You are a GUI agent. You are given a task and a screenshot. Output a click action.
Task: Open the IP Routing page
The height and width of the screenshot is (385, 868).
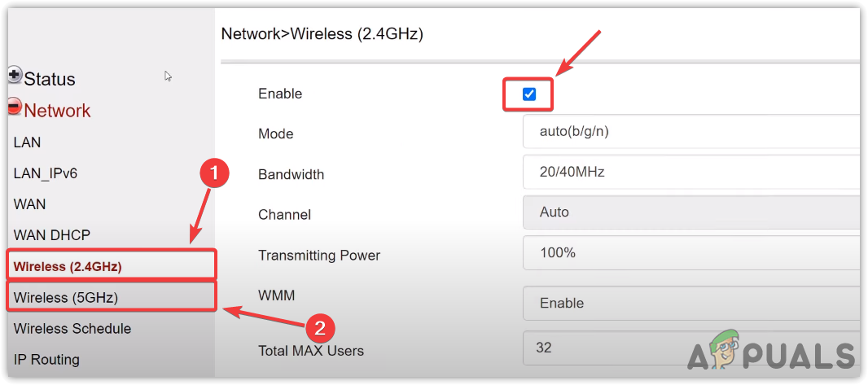[46, 360]
